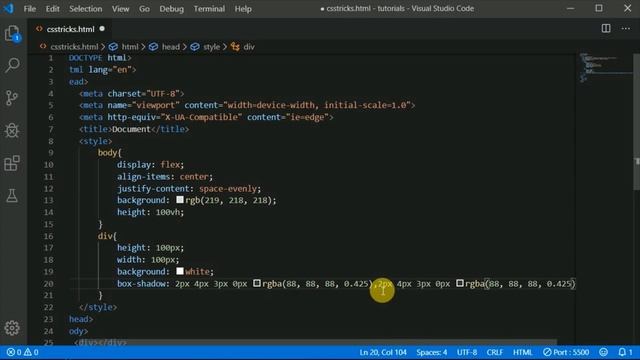
Task: Click the VS Code logo icon
Action: click(x=8, y=8)
